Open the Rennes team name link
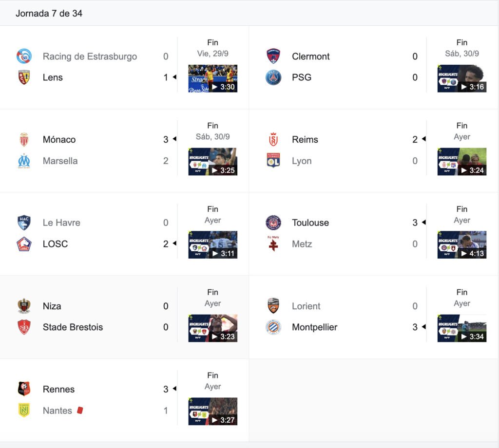This screenshot has height=448, width=499. (x=58, y=389)
